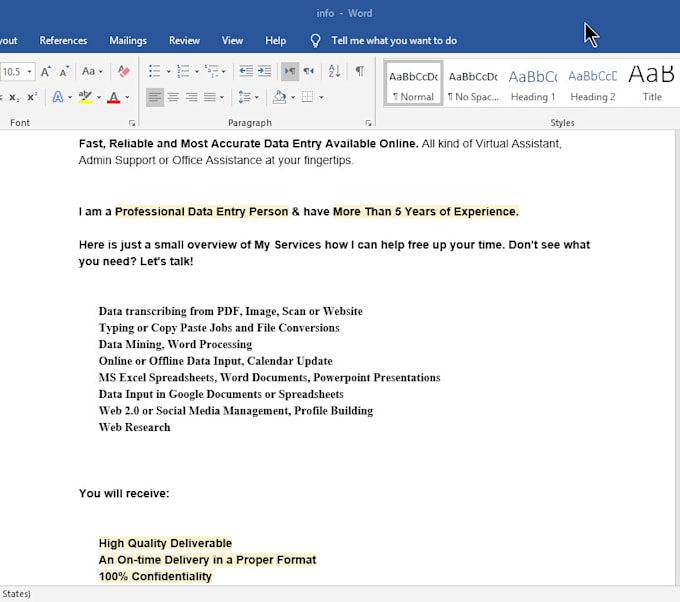
Task: Click 'High Quality Deliverable' line
Action: coord(165,543)
